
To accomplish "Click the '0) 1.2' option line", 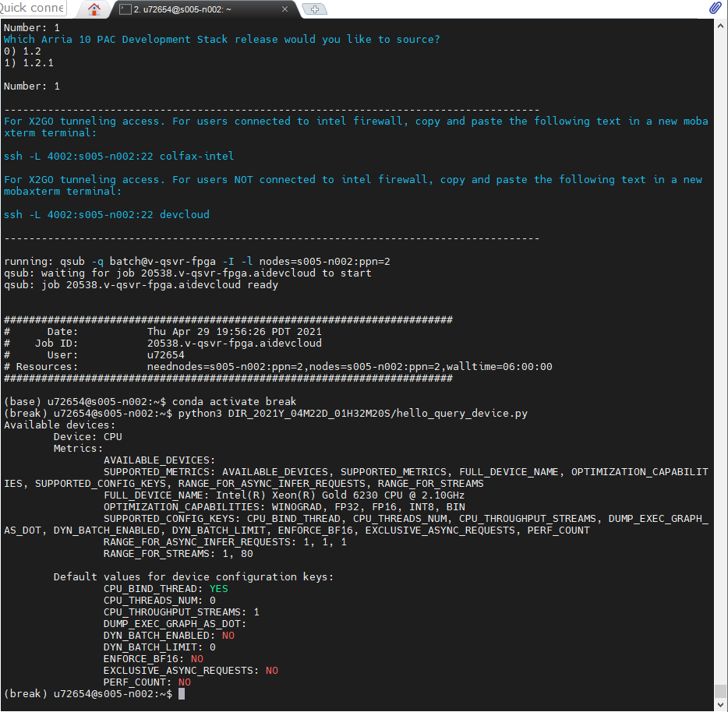I will pos(23,51).
